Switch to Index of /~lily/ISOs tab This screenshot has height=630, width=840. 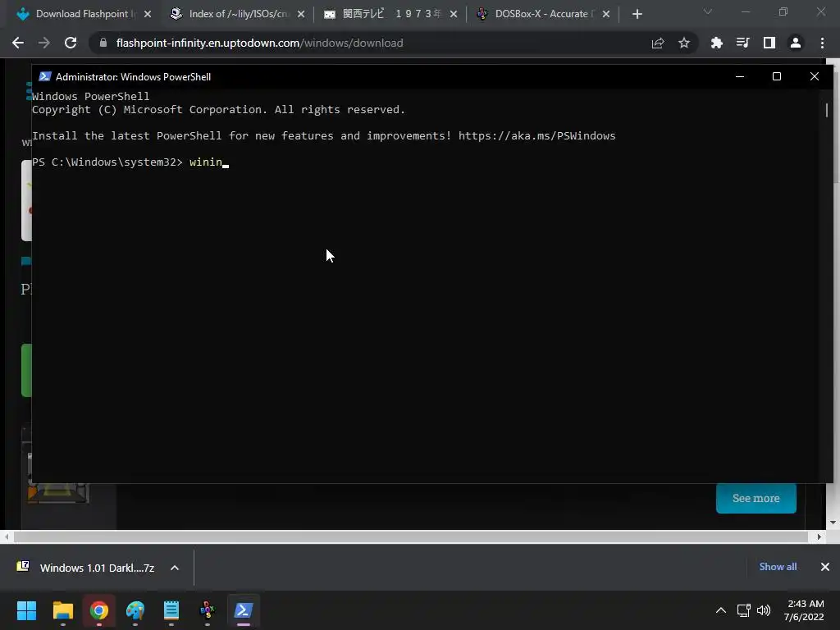click(231, 14)
